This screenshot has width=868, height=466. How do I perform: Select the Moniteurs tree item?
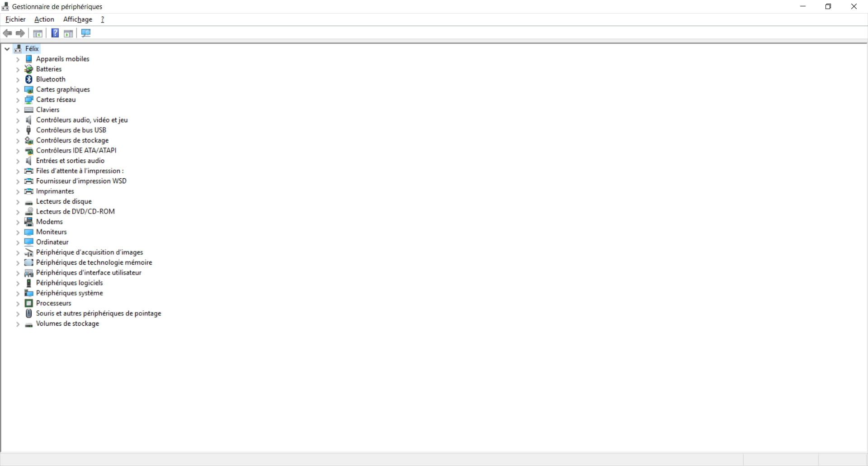(51, 232)
